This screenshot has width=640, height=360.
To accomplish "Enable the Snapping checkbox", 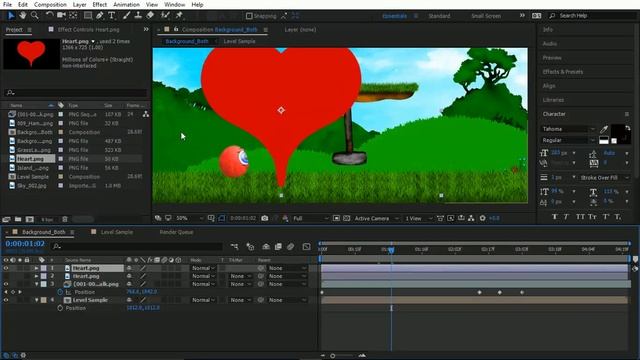I will [249, 16].
